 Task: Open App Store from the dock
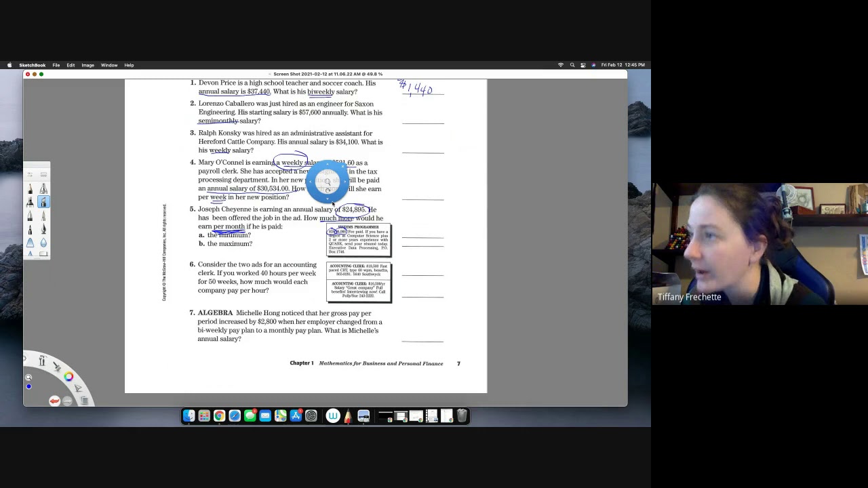[x=296, y=415]
